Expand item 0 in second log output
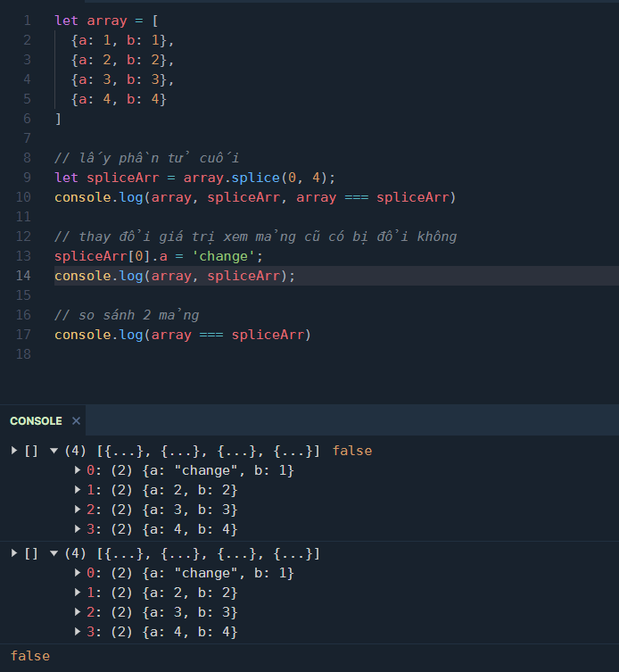The height and width of the screenshot is (672, 619). tap(78, 573)
